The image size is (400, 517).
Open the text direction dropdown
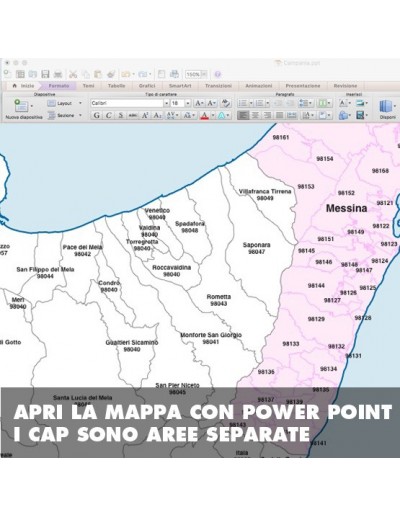(307, 115)
